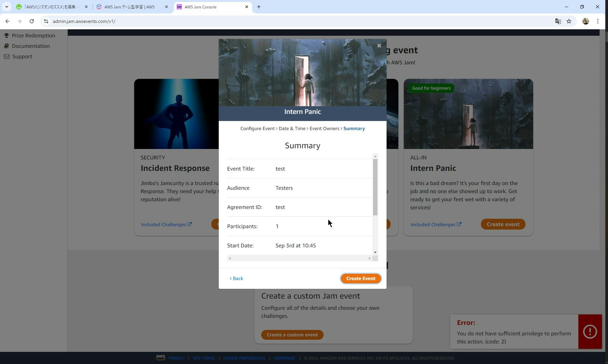Open Included Challenges for Intern Panic

tap(436, 224)
